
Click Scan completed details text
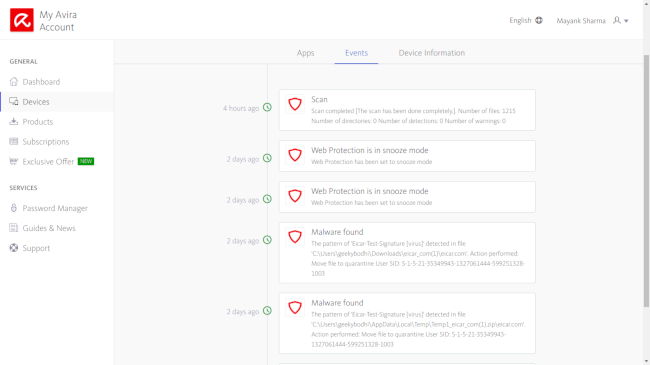[x=413, y=116]
